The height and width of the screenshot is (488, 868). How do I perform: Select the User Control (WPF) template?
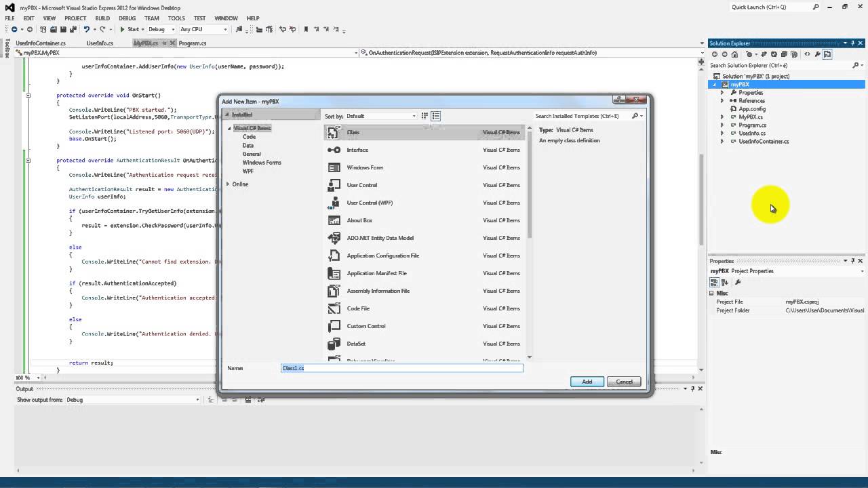click(x=425, y=203)
